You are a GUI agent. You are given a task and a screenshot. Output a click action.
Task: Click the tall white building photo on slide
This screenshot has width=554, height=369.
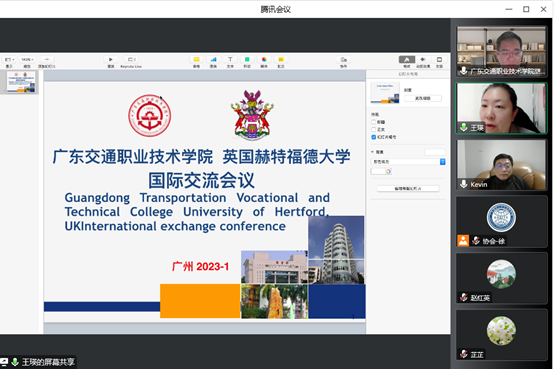[336, 250]
